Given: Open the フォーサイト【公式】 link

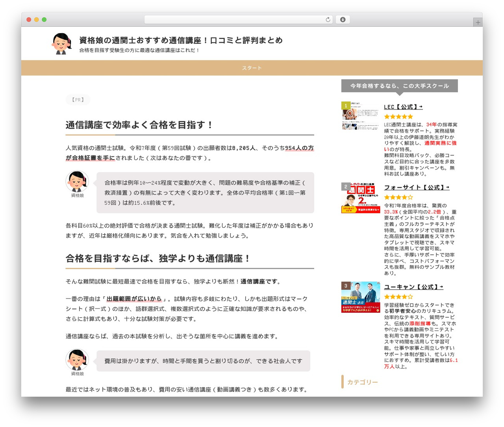Looking at the screenshot, I should click(417, 188).
